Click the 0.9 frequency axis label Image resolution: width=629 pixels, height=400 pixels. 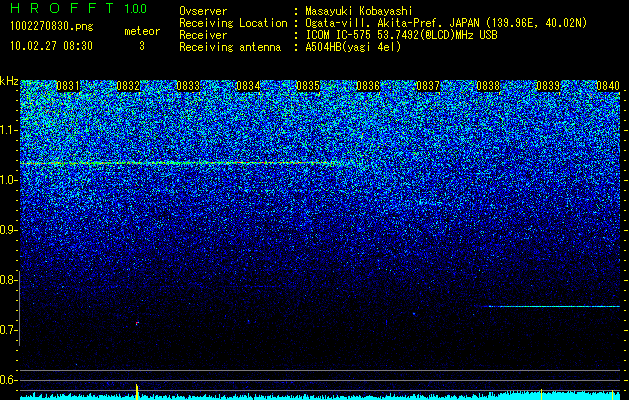point(7,230)
